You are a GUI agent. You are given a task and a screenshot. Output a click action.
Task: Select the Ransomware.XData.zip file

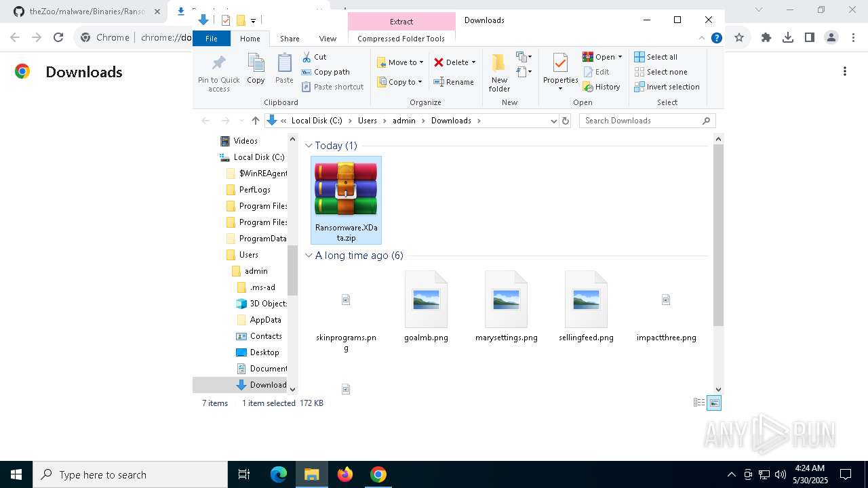point(346,200)
